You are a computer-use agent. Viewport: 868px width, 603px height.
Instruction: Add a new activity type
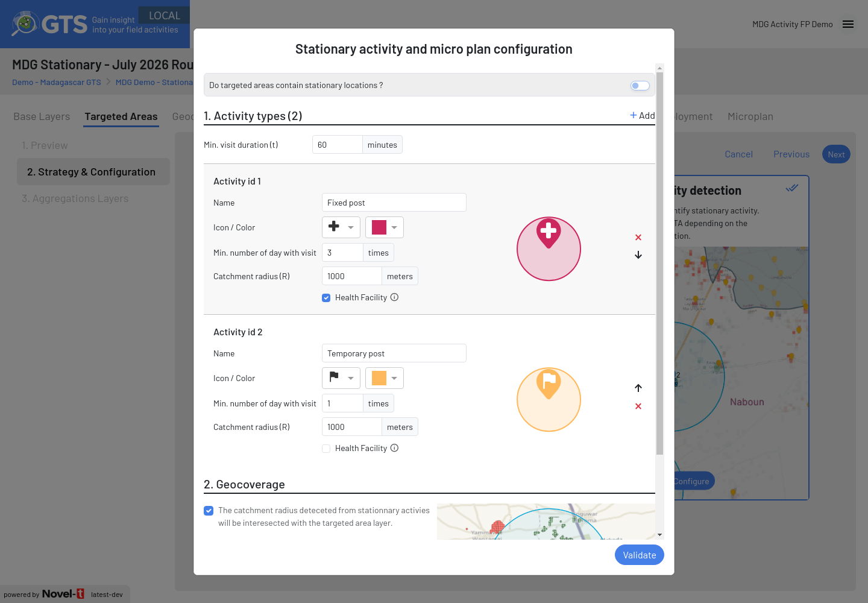643,116
